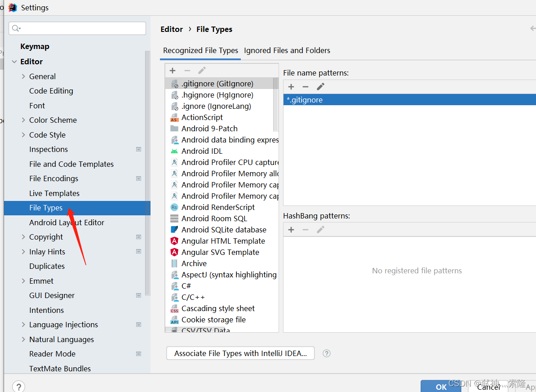Click Associate File Types with IntelliJ IDEA
Viewport: 536px width, 392px height.
click(x=240, y=353)
